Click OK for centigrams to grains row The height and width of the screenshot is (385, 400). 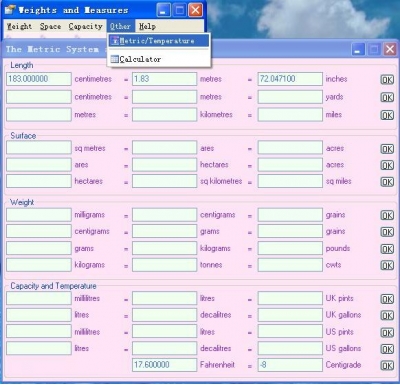(387, 232)
